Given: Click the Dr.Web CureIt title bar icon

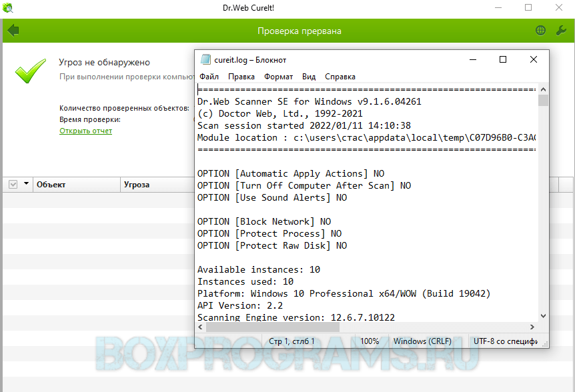Looking at the screenshot, I should point(9,8).
